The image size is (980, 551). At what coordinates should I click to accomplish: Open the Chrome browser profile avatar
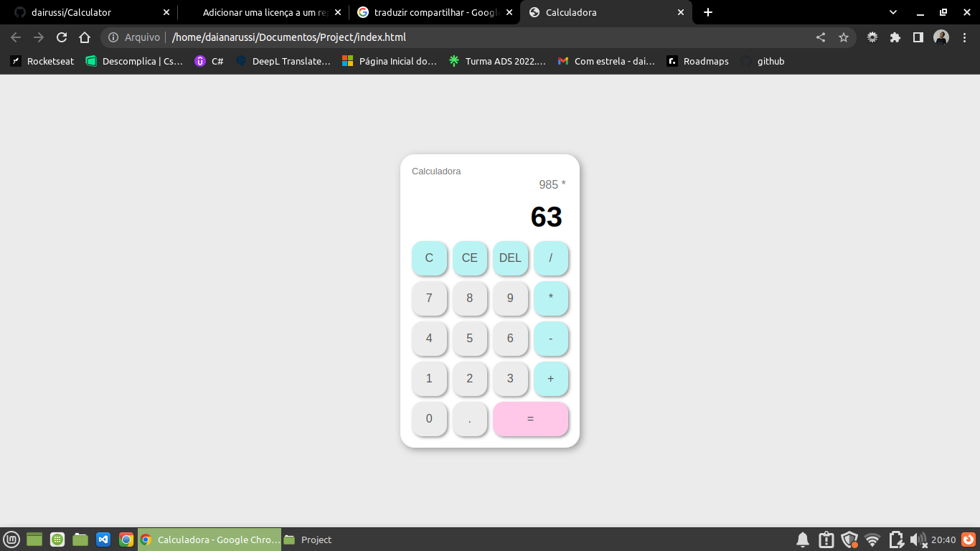pyautogui.click(x=941, y=37)
